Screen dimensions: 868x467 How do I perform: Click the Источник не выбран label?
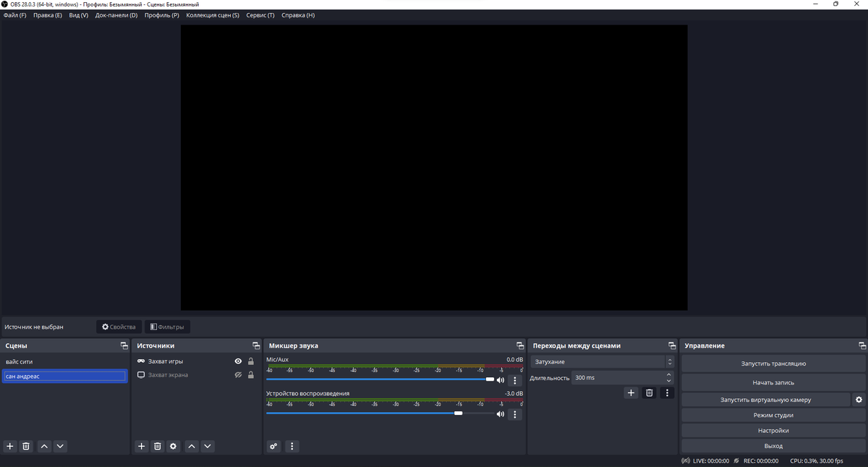coord(34,327)
